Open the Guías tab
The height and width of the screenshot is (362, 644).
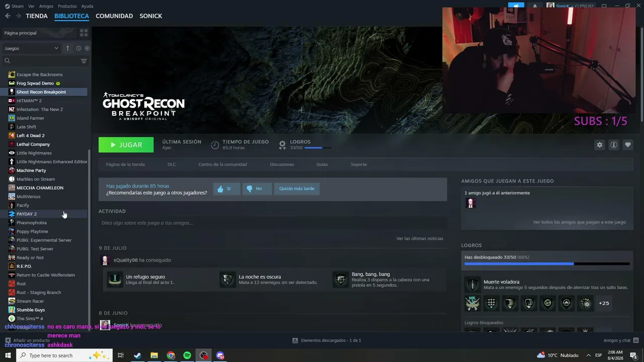[x=322, y=164]
